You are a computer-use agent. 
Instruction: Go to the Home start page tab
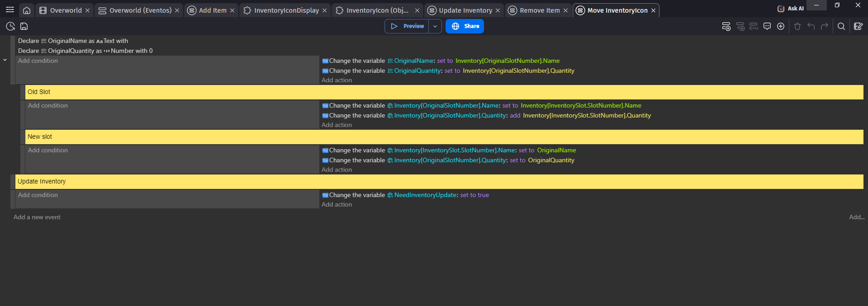click(27, 10)
